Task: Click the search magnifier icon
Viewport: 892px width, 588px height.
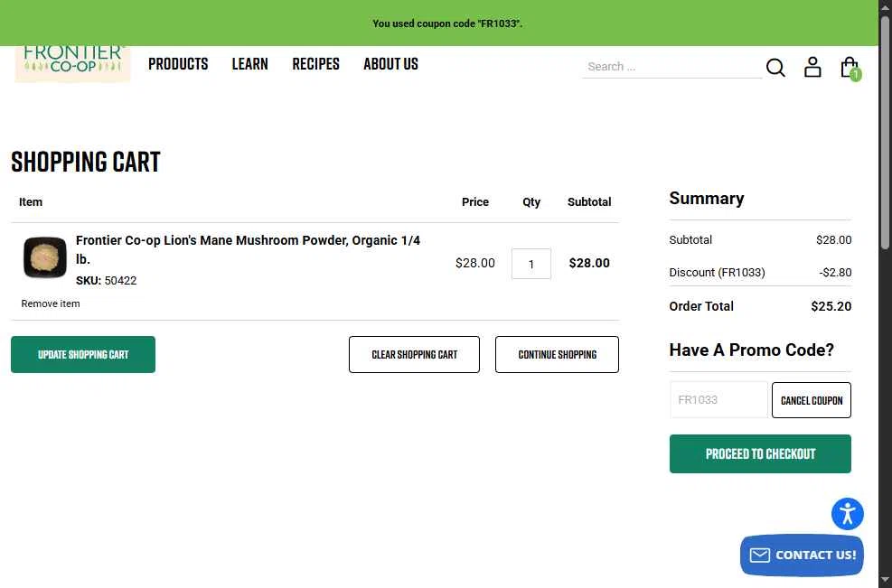Action: point(775,67)
